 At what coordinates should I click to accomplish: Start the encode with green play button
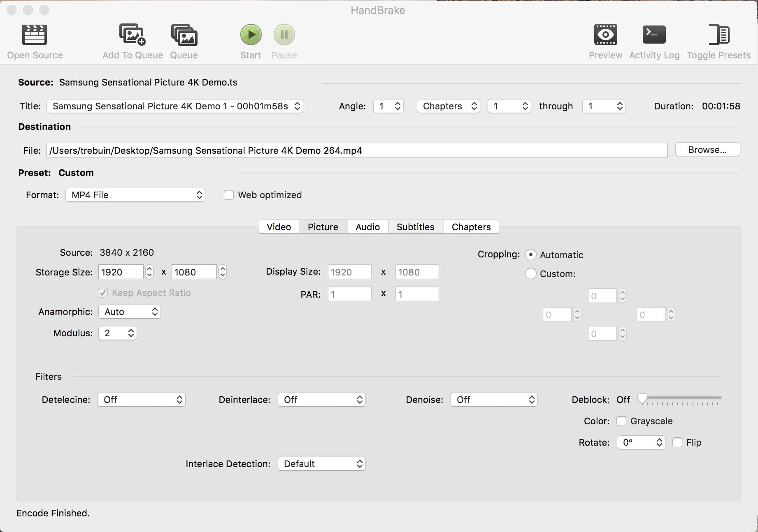pyautogui.click(x=251, y=35)
